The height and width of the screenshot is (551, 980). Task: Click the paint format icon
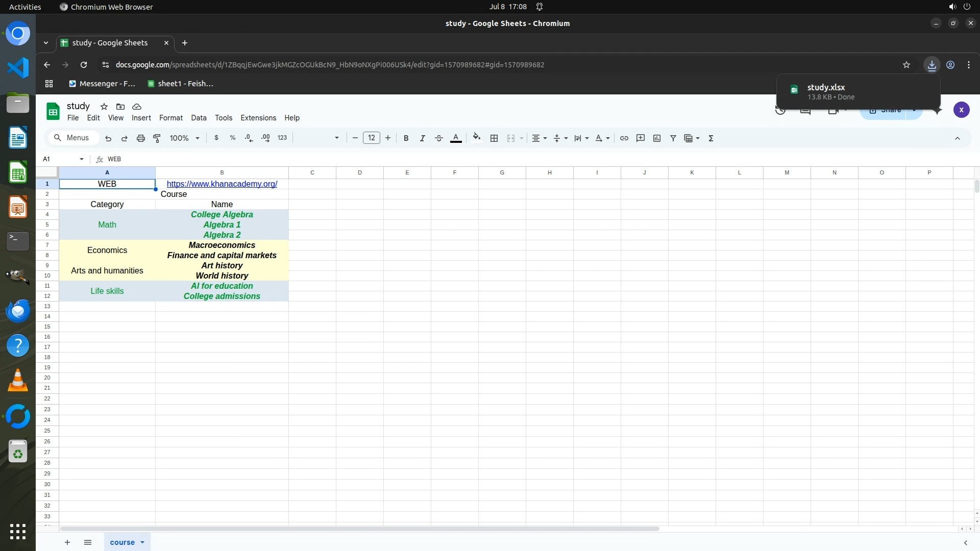[x=157, y=138]
